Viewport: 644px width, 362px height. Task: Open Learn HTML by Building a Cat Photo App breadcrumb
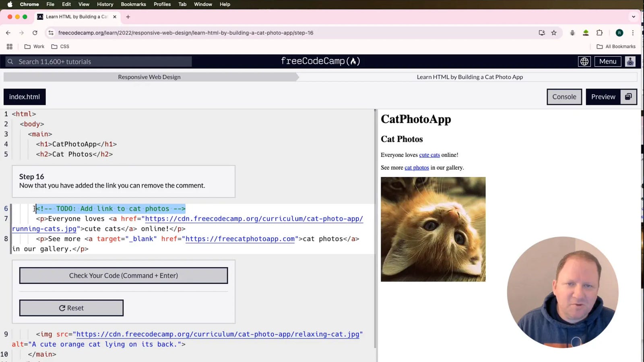pos(470,77)
